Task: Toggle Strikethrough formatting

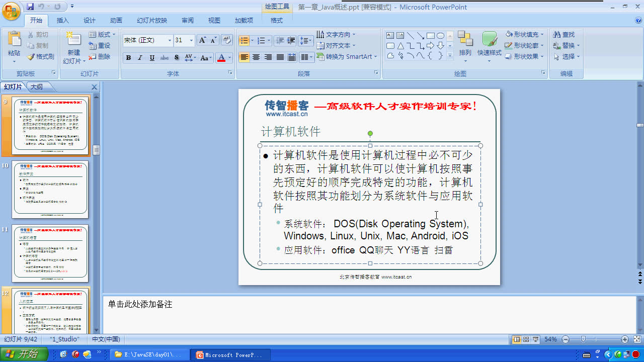Action: tap(165, 58)
